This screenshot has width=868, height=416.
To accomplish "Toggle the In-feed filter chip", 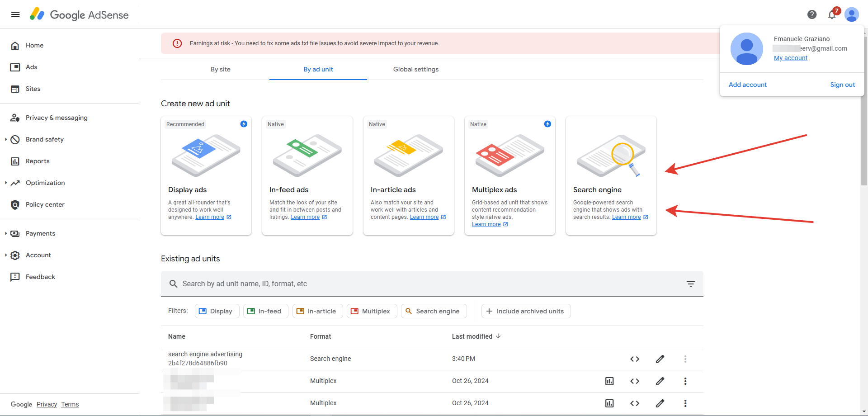I will click(266, 311).
